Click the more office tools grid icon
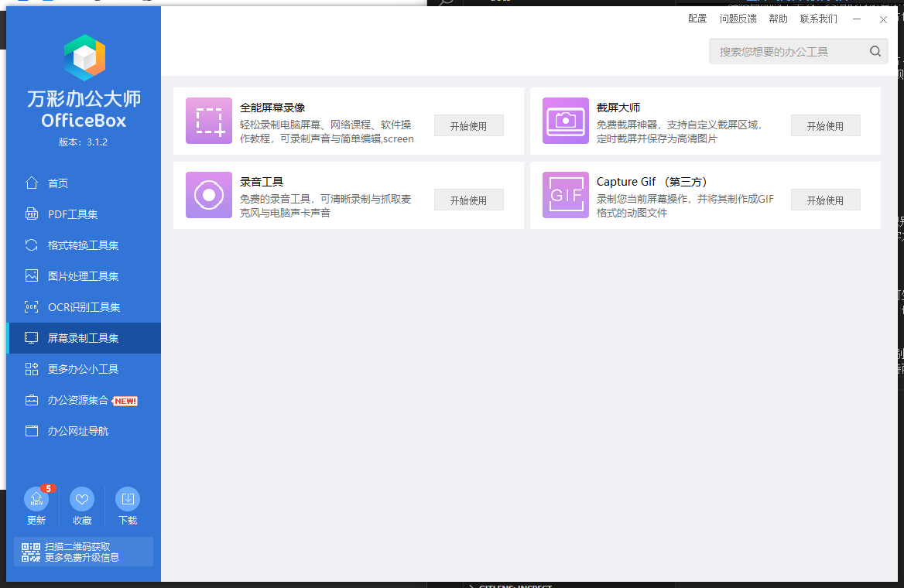The width and height of the screenshot is (904, 588). click(x=32, y=369)
